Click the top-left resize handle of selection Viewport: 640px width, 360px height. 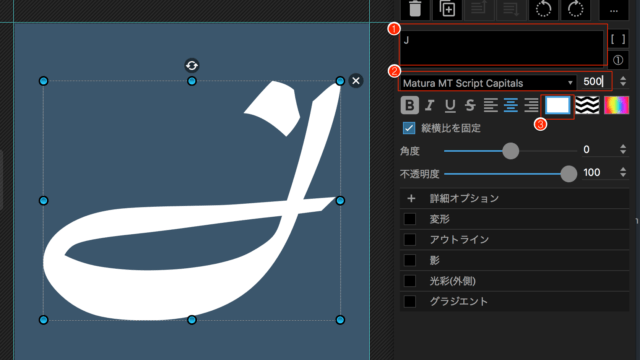(44, 81)
